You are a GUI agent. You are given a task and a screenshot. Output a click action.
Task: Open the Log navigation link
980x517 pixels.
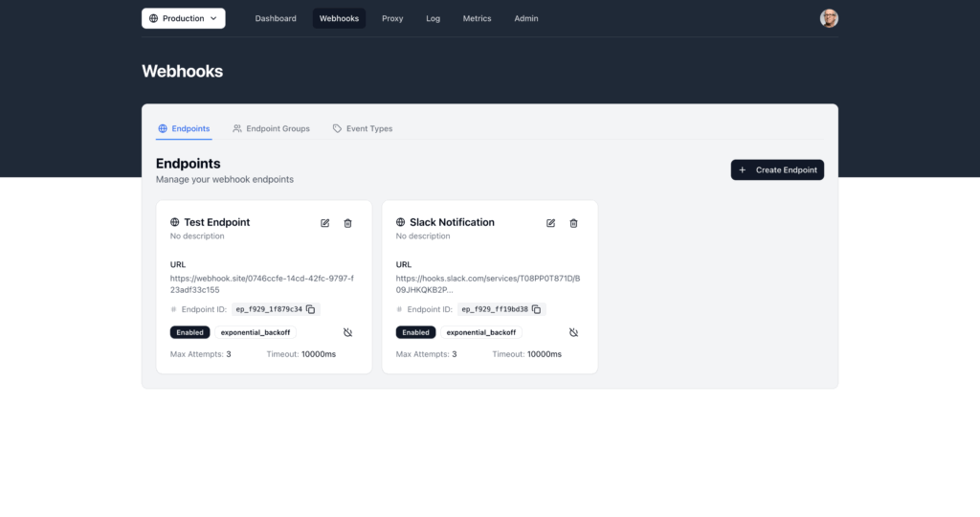(x=434, y=18)
